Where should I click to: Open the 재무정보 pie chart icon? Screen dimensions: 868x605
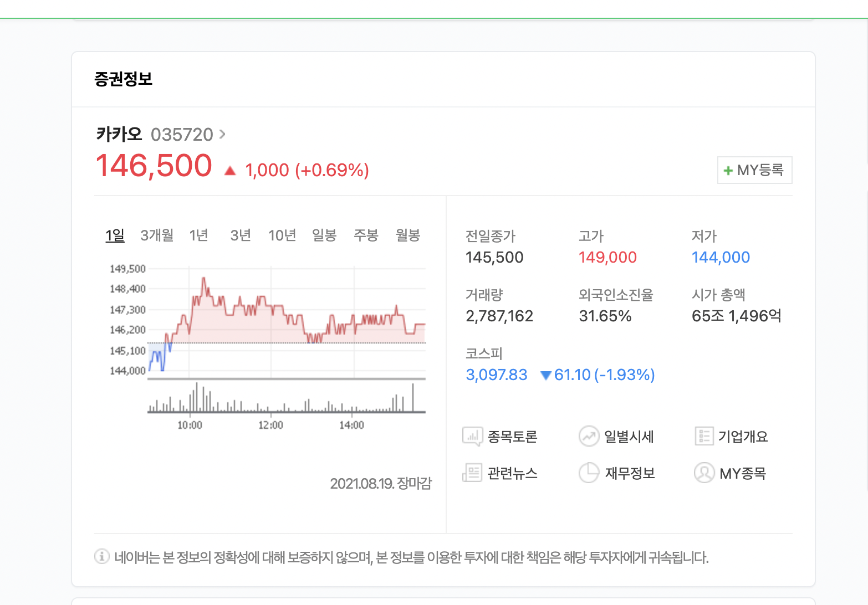589,473
